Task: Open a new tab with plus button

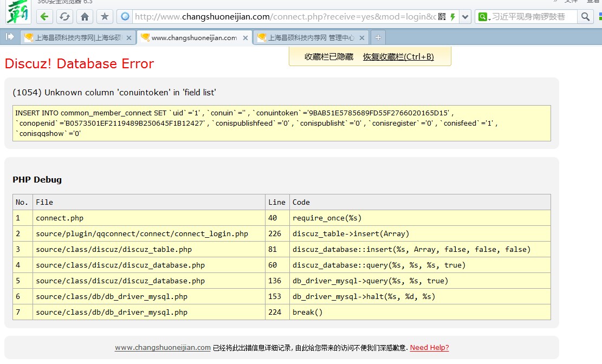Action: (x=378, y=37)
